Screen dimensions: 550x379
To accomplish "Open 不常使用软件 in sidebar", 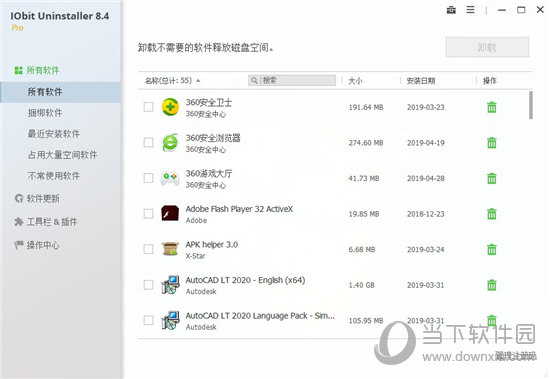I will pyautogui.click(x=53, y=176).
